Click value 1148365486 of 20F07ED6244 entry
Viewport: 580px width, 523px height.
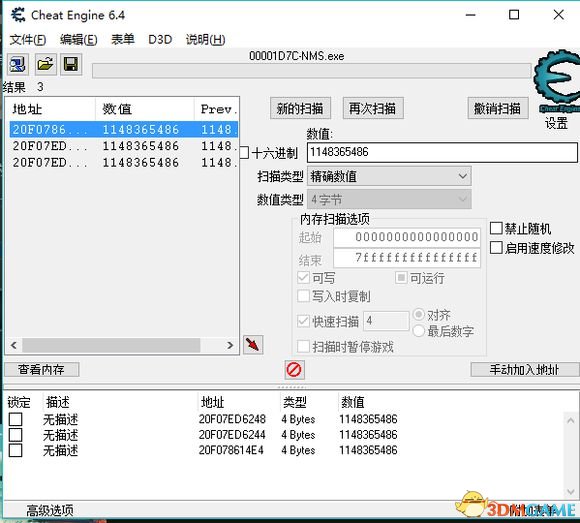[x=368, y=435]
